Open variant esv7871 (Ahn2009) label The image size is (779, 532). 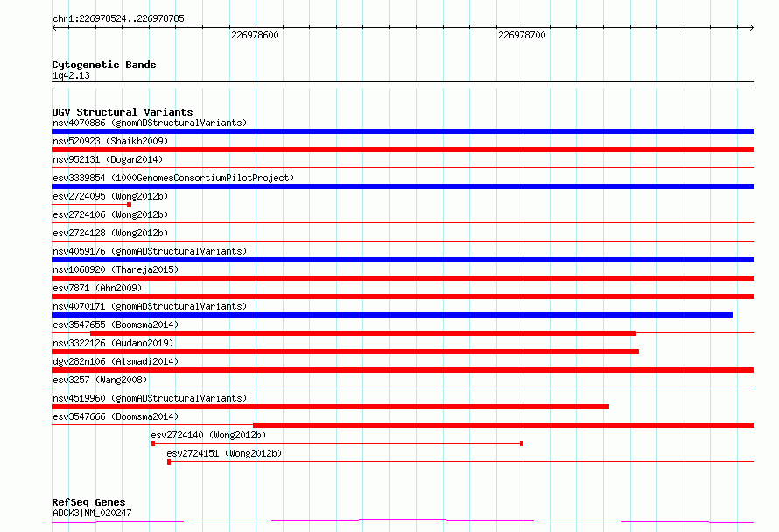pos(97,288)
